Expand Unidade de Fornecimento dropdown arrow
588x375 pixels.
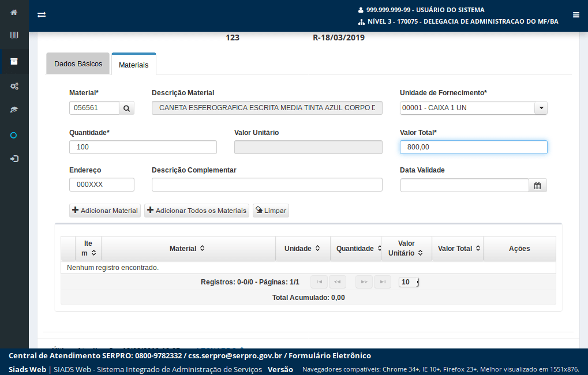click(541, 108)
